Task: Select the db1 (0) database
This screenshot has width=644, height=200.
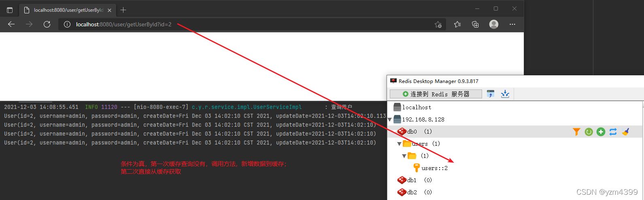Action: [x=415, y=180]
